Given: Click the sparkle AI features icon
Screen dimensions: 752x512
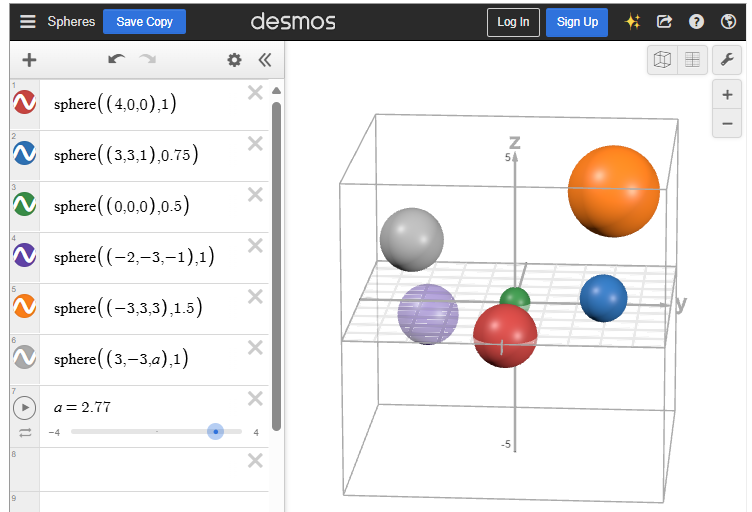Looking at the screenshot, I should [632, 22].
